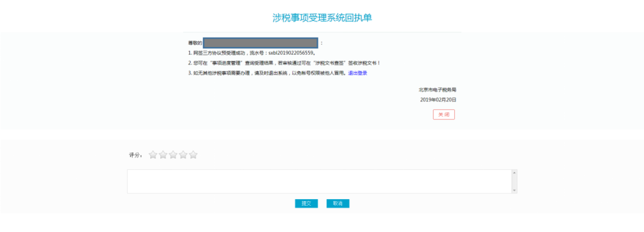Focus the feedback comment text box
Image resolution: width=644 pixels, height=232 pixels.
pos(319,181)
